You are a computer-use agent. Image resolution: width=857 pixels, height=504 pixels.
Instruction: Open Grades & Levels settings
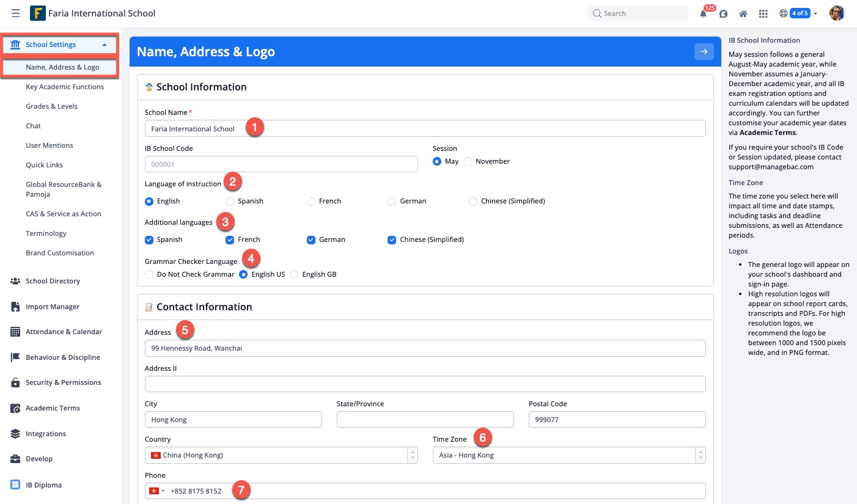[51, 106]
